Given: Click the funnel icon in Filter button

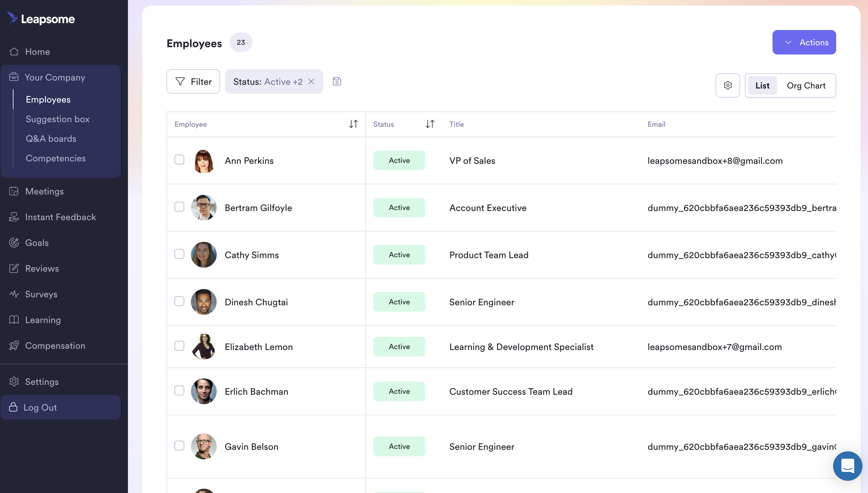Looking at the screenshot, I should (x=180, y=81).
